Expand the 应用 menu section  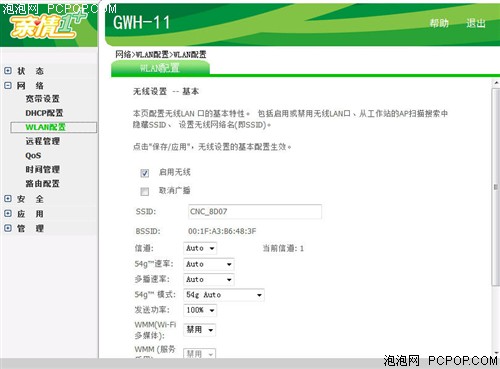click(x=8, y=213)
